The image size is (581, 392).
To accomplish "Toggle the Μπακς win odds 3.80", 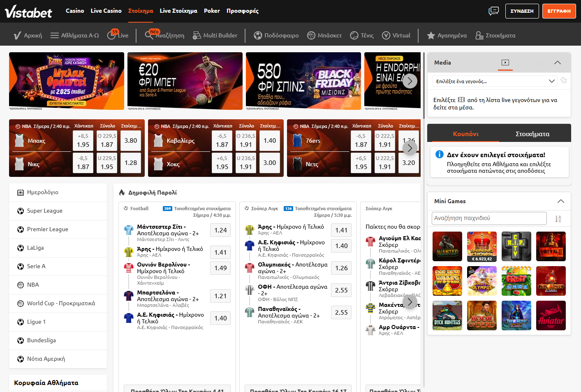I will tap(131, 141).
